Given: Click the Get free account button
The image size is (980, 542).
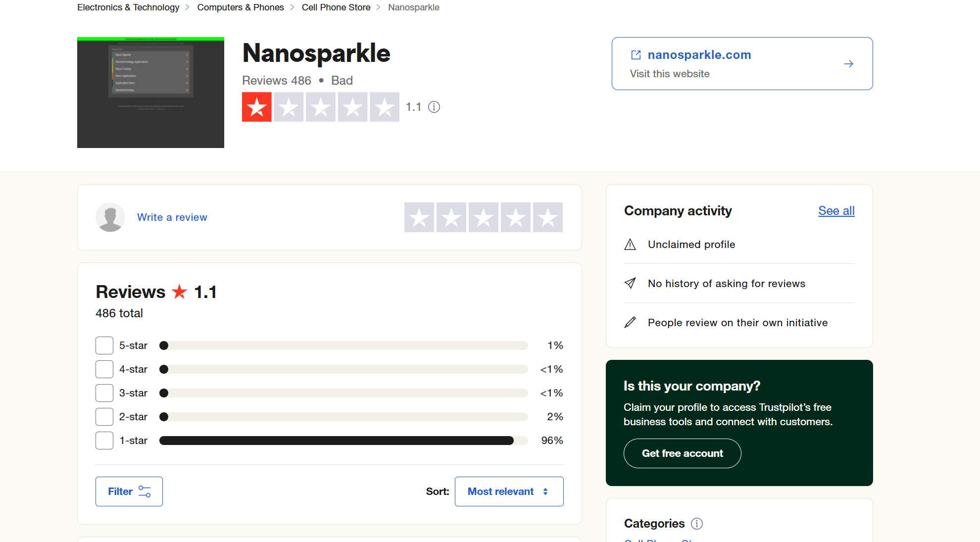Looking at the screenshot, I should (682, 453).
